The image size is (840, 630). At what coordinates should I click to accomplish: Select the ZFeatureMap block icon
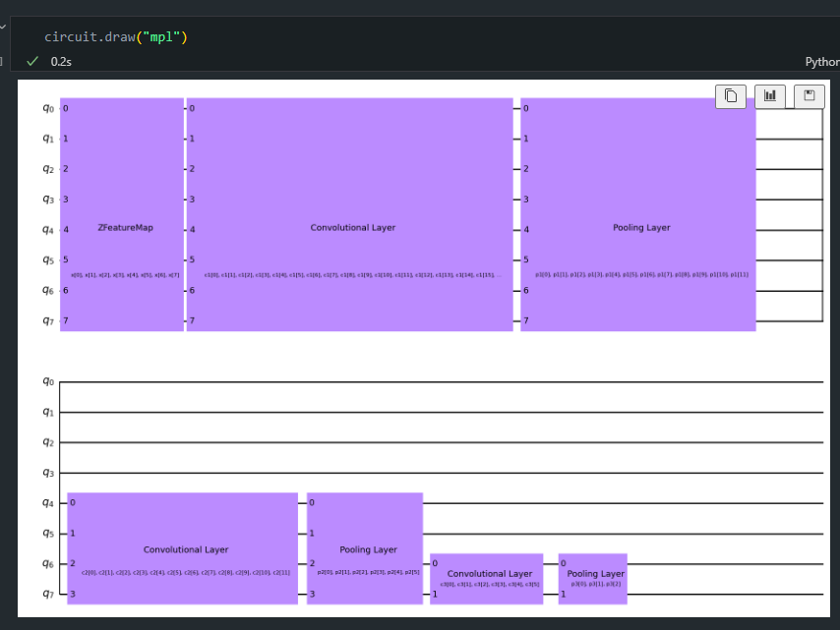[120, 226]
